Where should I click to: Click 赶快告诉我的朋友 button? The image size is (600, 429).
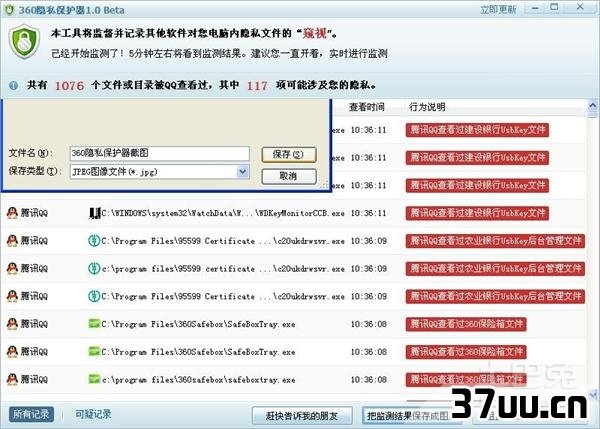pos(302,416)
